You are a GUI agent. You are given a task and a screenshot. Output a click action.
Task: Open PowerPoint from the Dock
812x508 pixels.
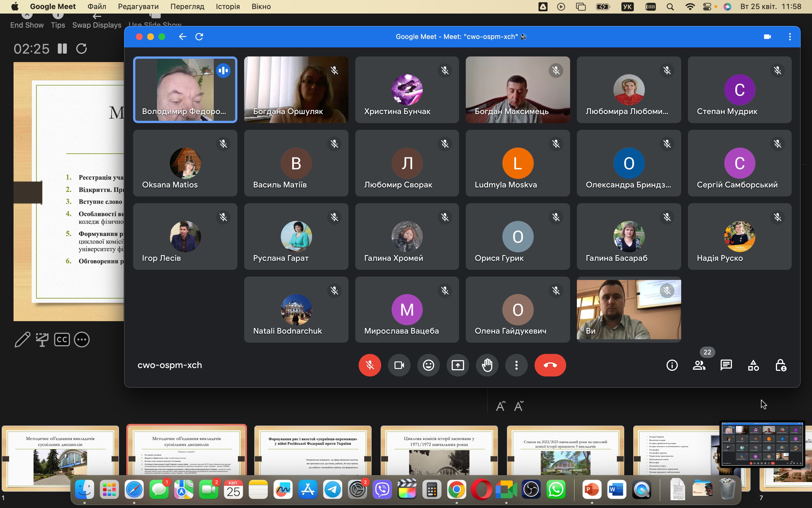click(592, 490)
